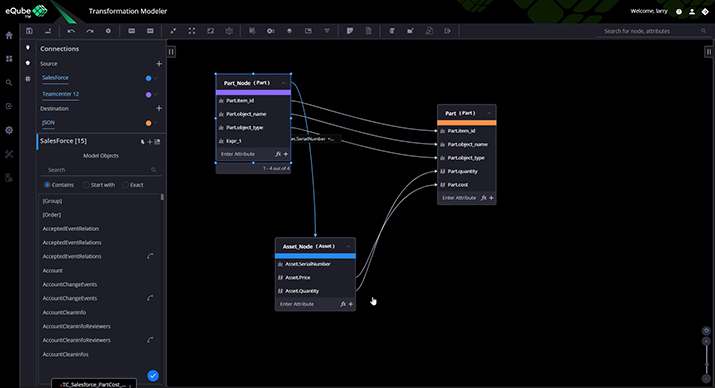
Task: Click the export arrow icon in toolbar
Action: tap(447, 31)
